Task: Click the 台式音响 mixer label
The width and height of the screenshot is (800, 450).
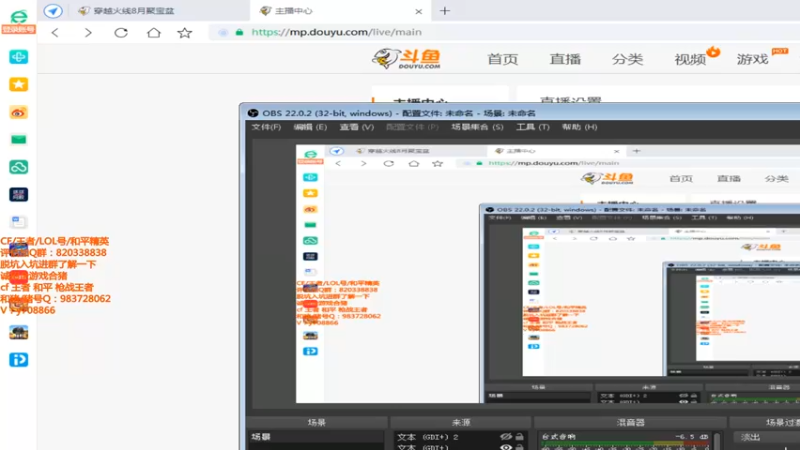Action: 559,437
